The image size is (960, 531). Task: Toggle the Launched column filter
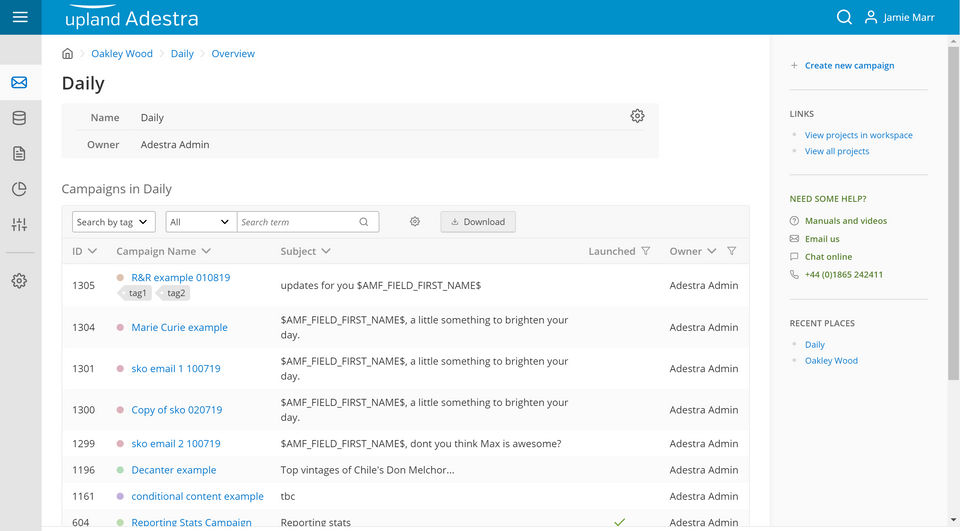click(x=646, y=251)
